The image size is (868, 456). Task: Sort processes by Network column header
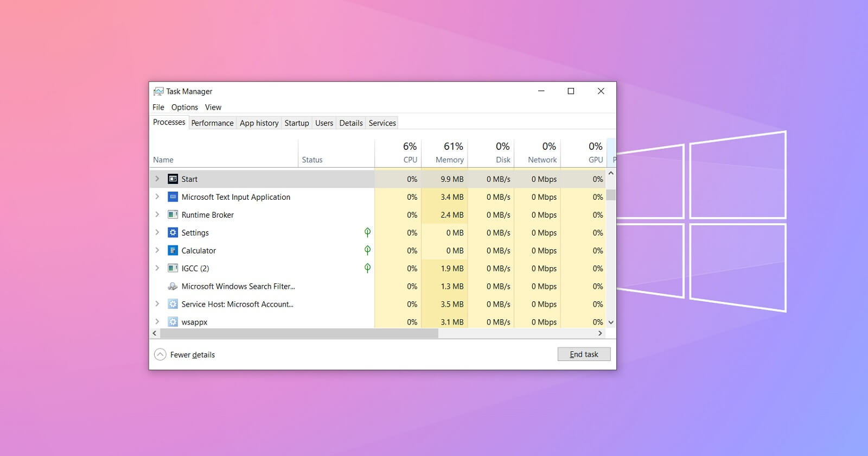coord(537,153)
